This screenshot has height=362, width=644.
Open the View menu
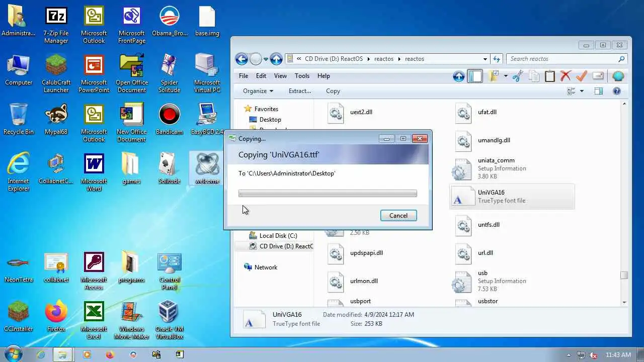pos(280,76)
